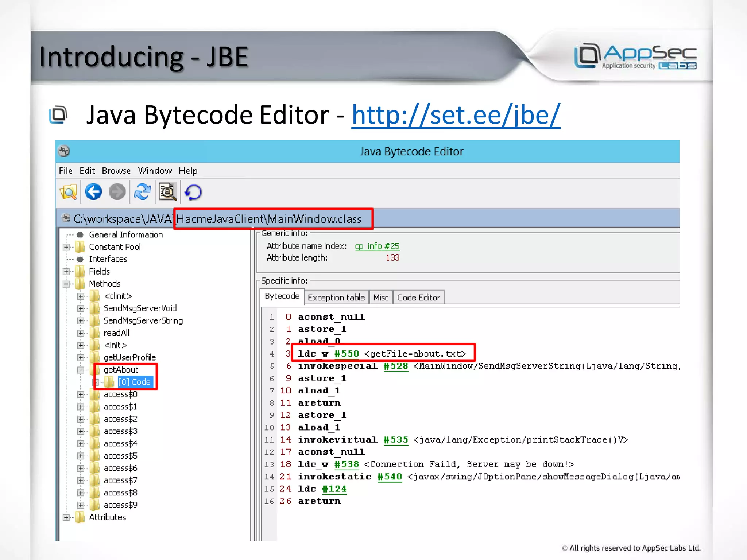
Task: Click the grey Forward arrow toolbar icon
Action: coord(117,192)
